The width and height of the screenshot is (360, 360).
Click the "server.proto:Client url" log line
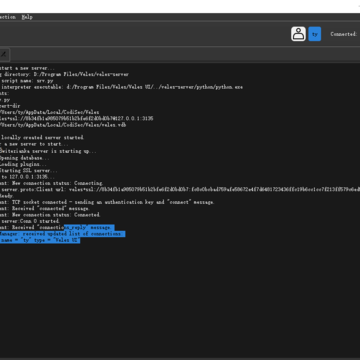[x=180, y=189]
